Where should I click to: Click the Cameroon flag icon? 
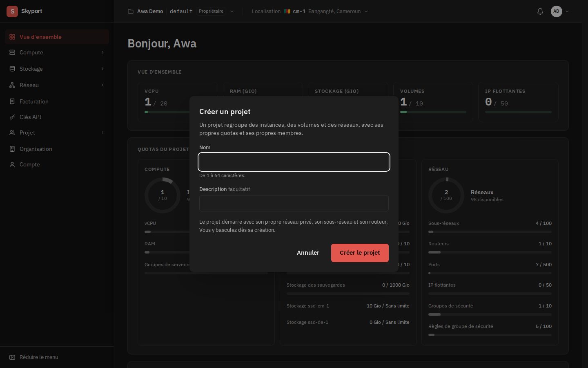click(x=287, y=11)
